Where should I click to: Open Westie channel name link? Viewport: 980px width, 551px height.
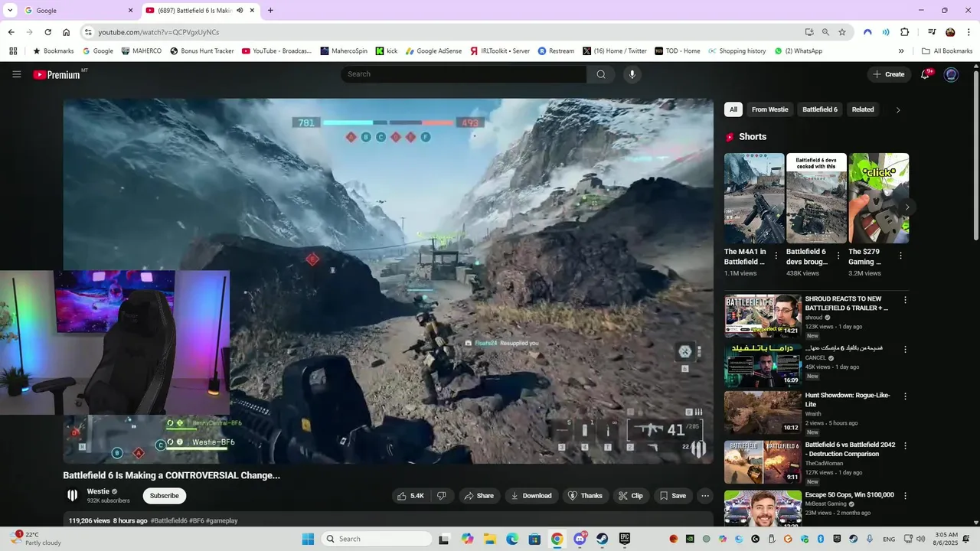coord(98,491)
